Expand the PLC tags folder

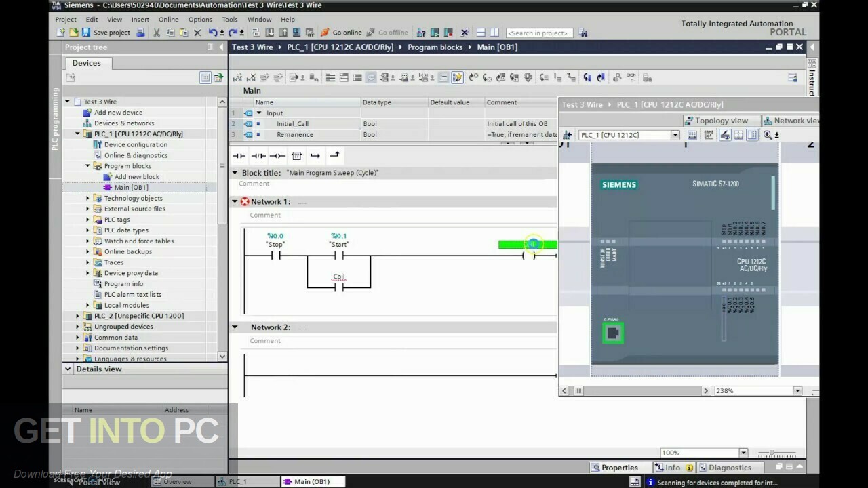[88, 220]
